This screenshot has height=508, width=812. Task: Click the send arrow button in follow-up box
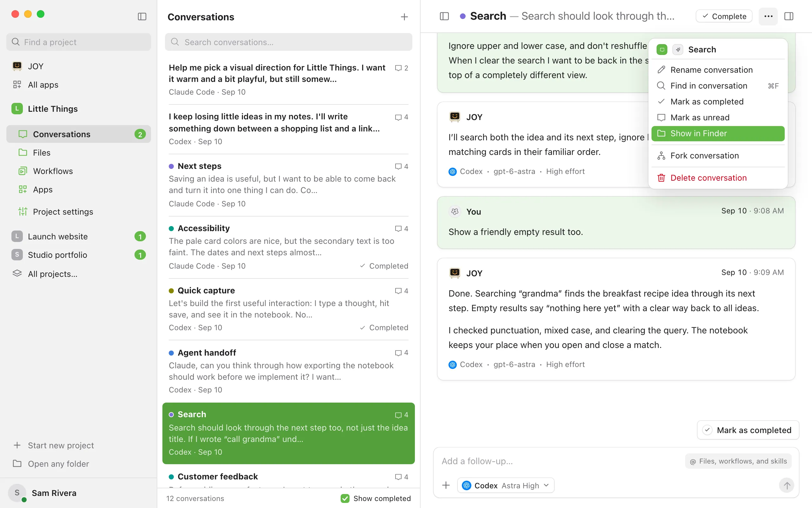(x=787, y=485)
